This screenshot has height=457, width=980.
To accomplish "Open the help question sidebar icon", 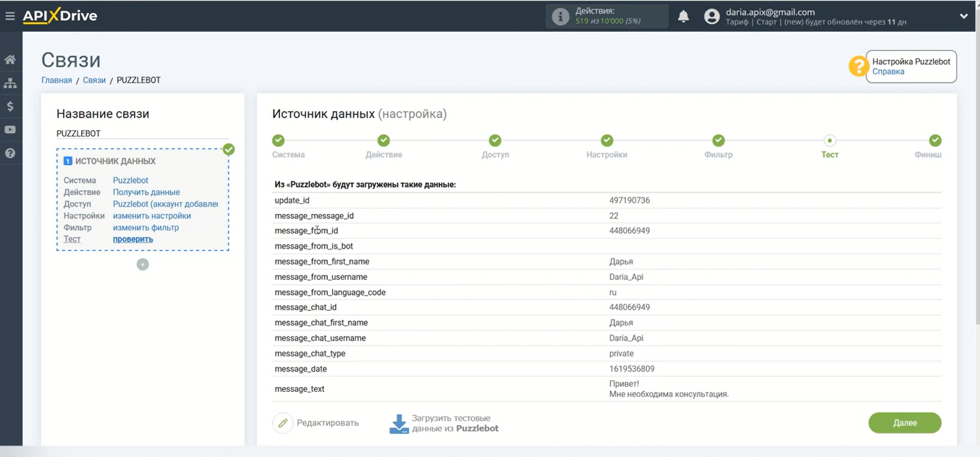I will (10, 153).
